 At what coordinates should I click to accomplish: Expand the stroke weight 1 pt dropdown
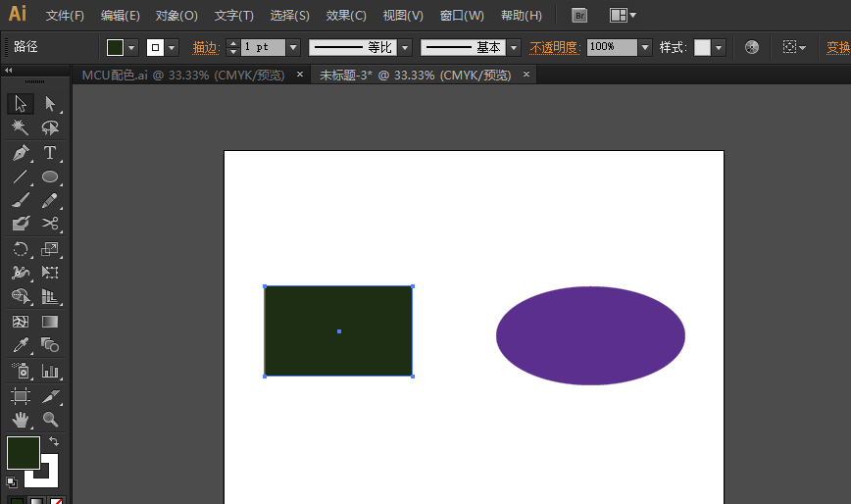coord(293,48)
